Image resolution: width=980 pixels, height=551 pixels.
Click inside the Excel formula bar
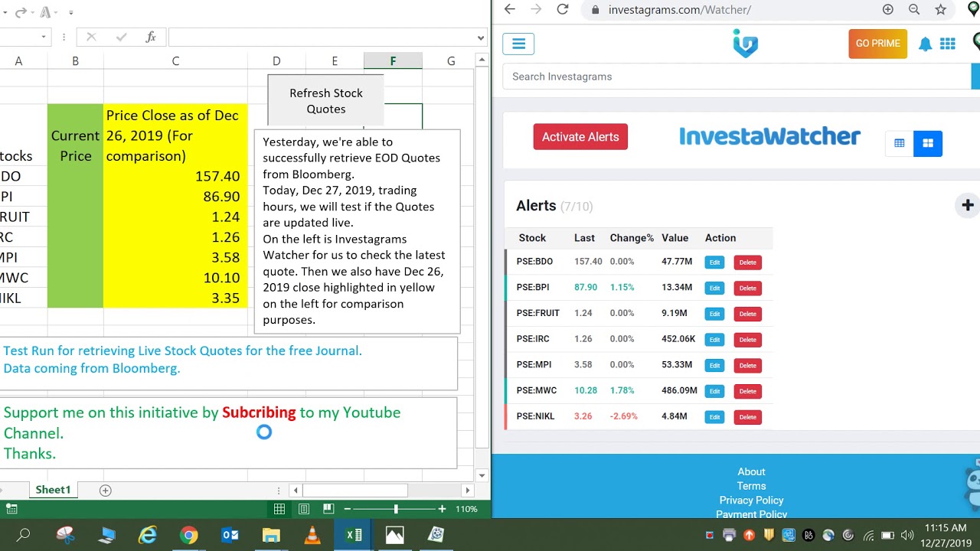pyautogui.click(x=322, y=37)
